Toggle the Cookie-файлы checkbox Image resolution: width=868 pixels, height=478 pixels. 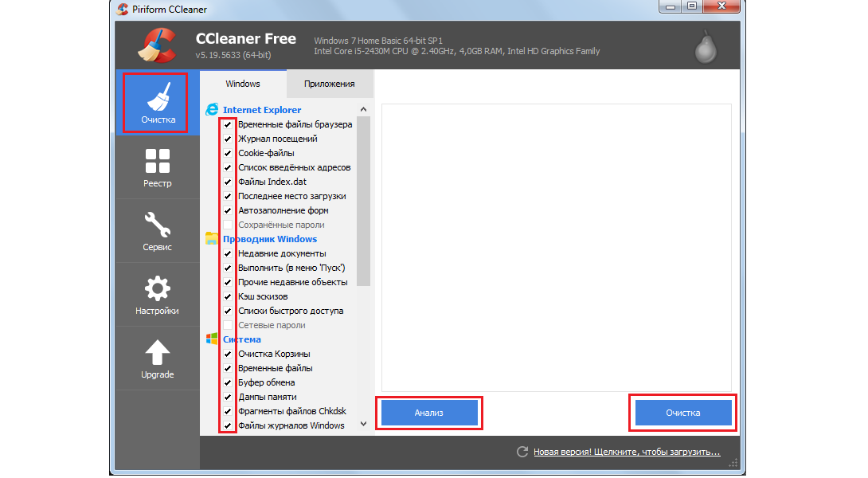(x=228, y=154)
